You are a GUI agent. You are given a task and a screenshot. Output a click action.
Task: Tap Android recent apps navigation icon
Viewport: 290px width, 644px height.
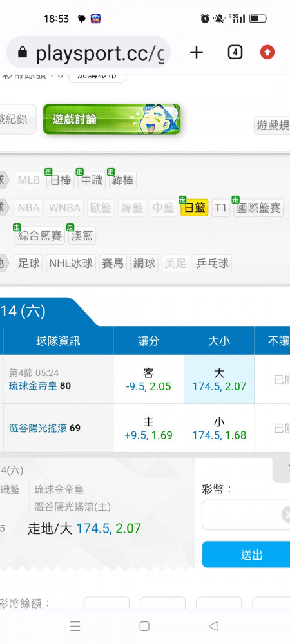pos(75,626)
